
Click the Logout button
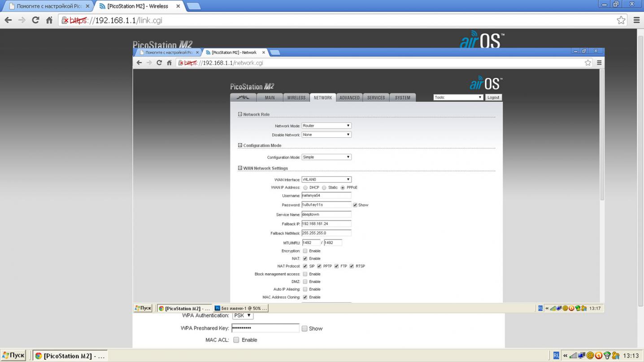click(493, 97)
